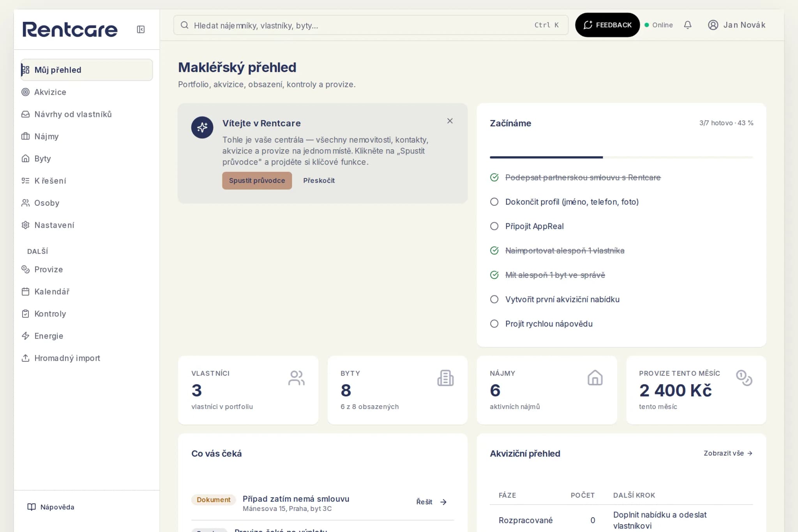The image size is (798, 532).
Task: Click the Provize coins icon in sidebar
Action: 25,269
